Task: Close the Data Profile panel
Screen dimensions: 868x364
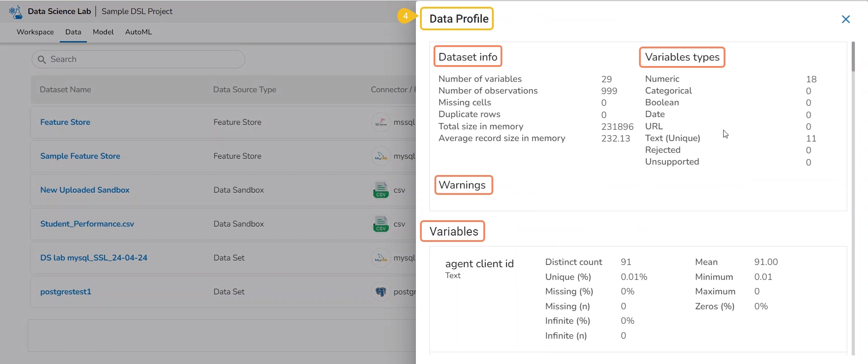Action: point(845,19)
